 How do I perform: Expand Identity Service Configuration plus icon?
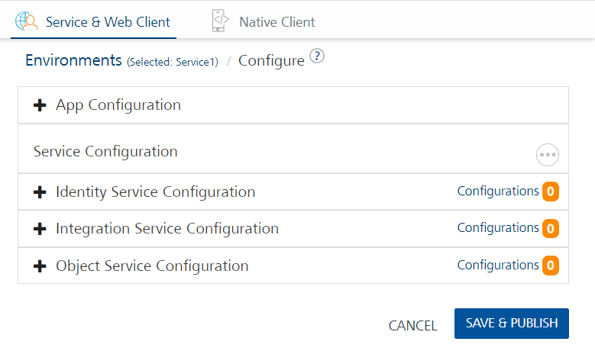40,192
